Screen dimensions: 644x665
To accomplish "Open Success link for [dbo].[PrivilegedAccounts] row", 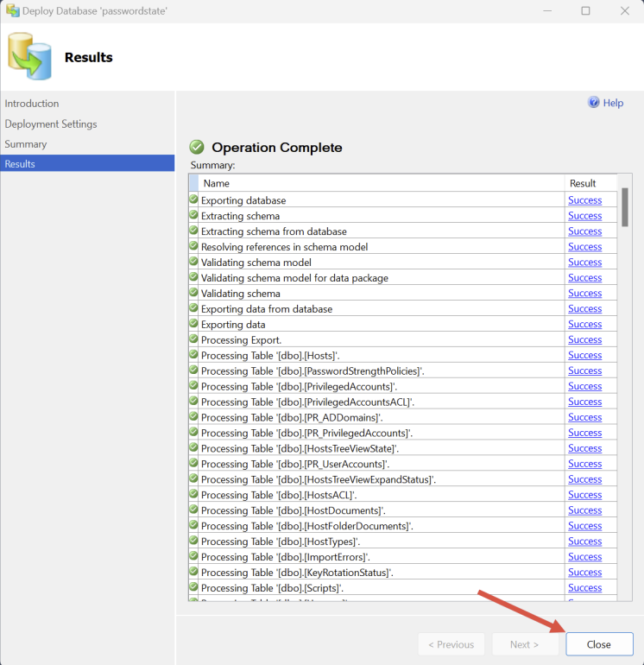I will (585, 386).
